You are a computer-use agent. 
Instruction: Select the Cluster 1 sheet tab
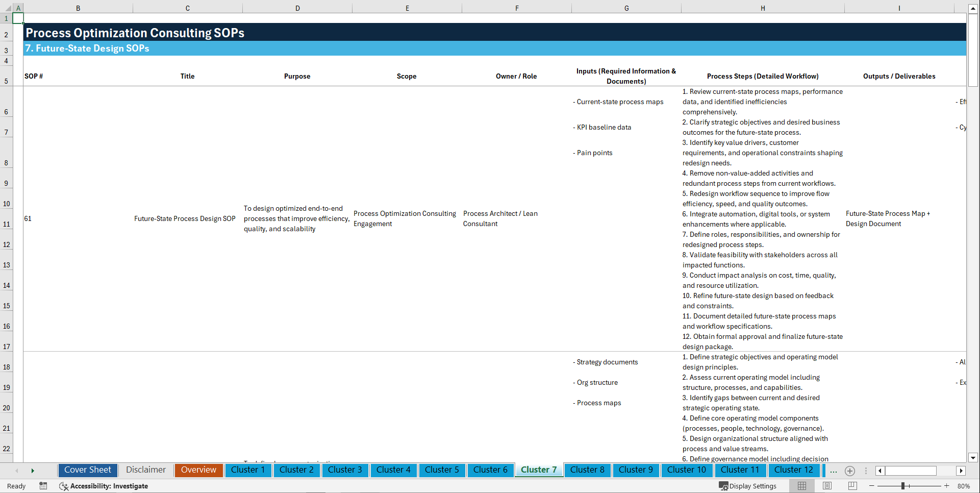click(248, 470)
